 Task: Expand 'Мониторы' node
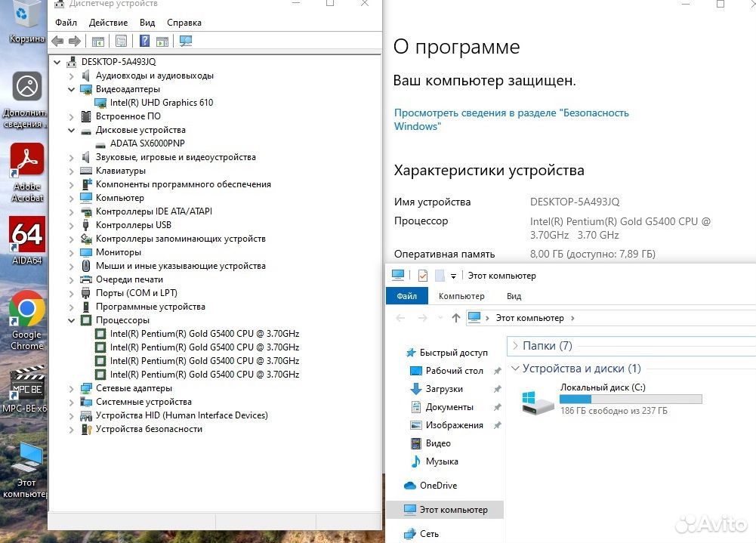point(71,253)
